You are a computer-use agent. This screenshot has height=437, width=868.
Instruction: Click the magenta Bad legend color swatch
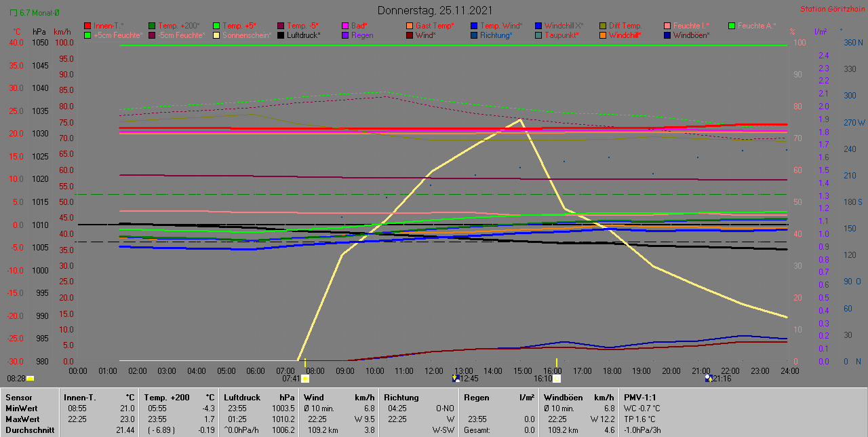coord(345,26)
